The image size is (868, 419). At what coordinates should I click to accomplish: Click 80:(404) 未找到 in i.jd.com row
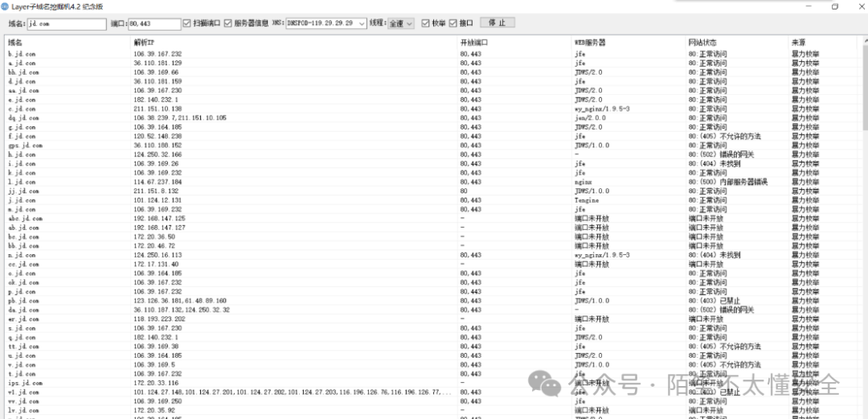[714, 163]
